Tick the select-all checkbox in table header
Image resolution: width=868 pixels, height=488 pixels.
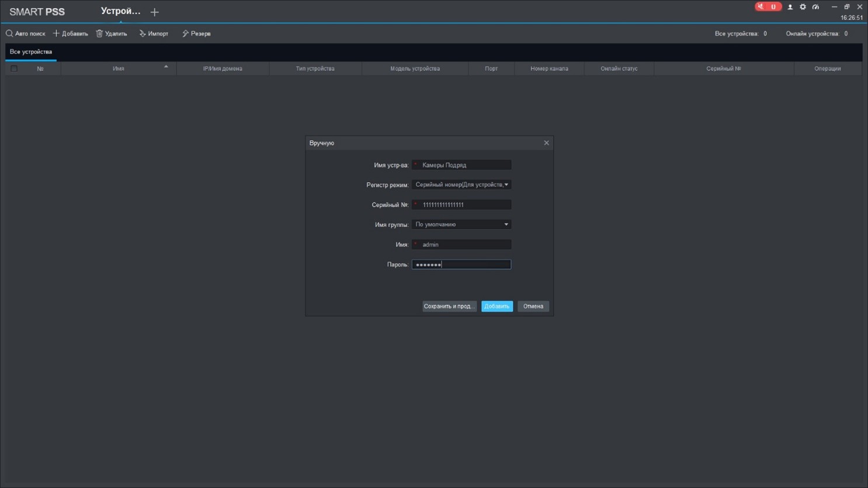(14, 69)
